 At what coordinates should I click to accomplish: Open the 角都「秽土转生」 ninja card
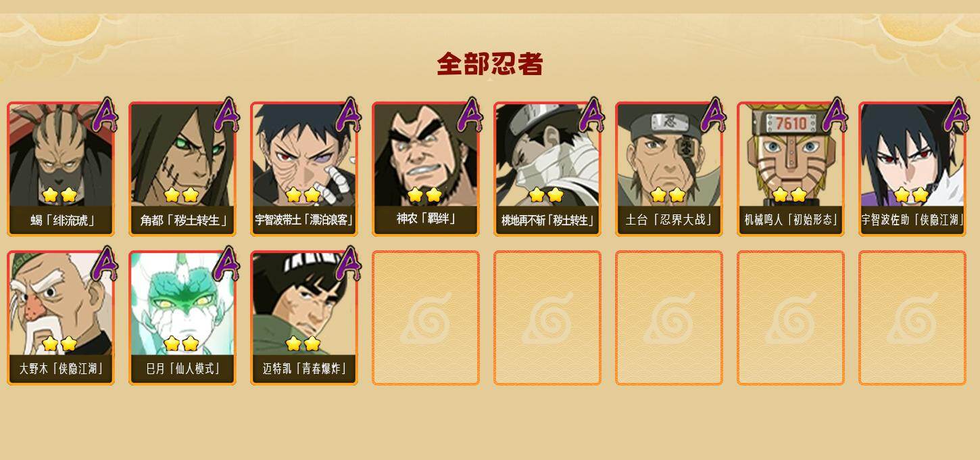[182, 169]
